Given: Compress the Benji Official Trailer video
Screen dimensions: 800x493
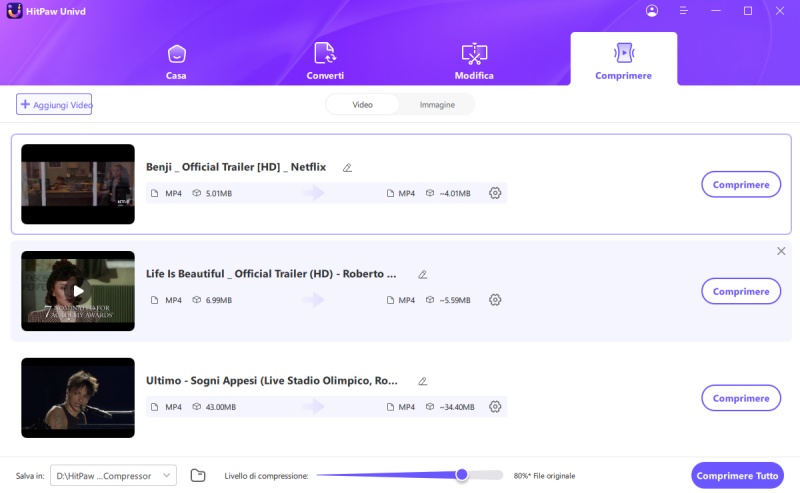Looking at the screenshot, I should coord(741,184).
